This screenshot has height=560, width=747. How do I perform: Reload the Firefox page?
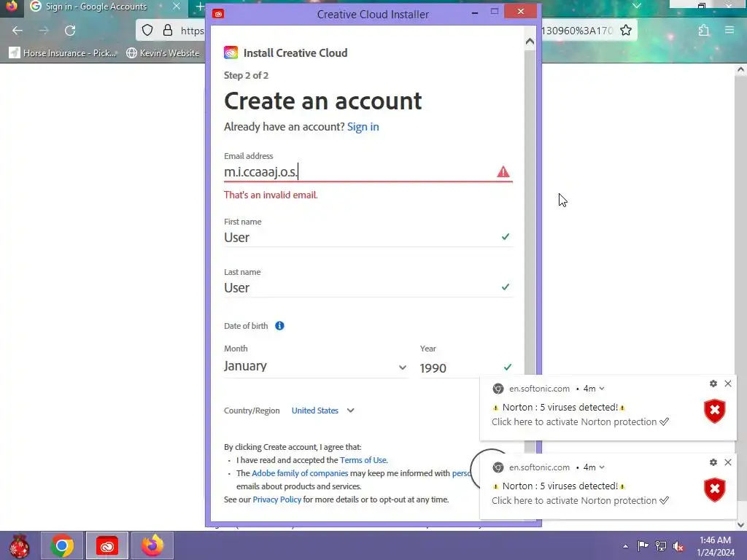click(70, 31)
